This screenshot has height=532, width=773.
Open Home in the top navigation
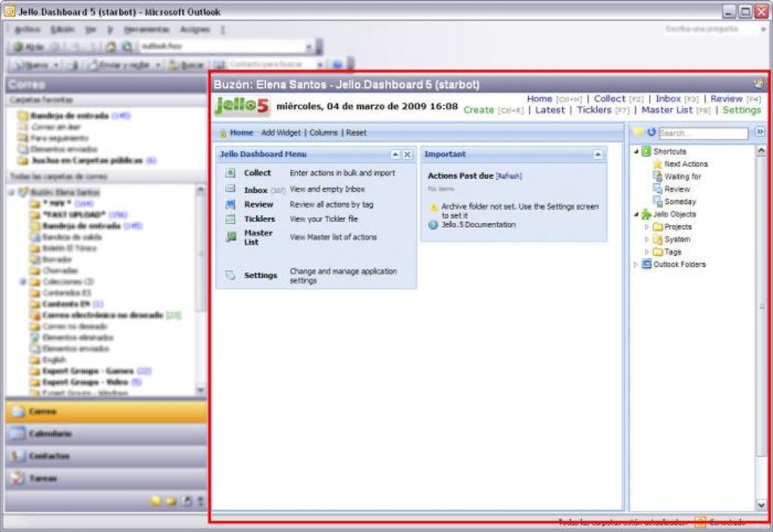tap(540, 99)
